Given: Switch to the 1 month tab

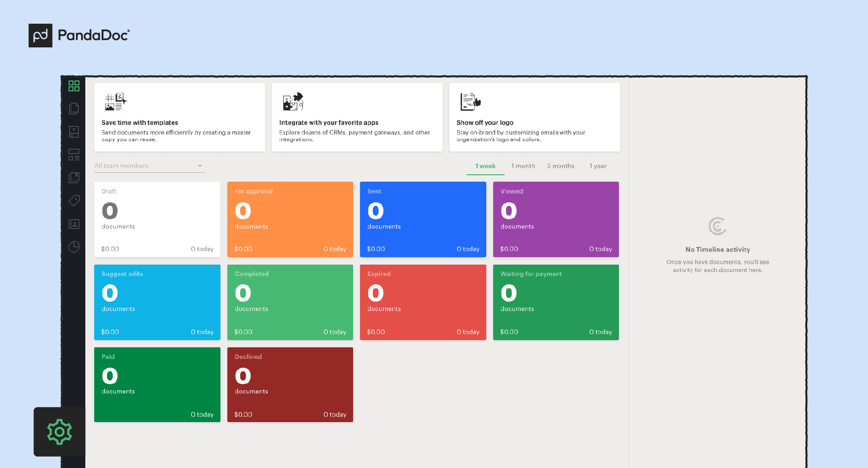Looking at the screenshot, I should click(523, 166).
